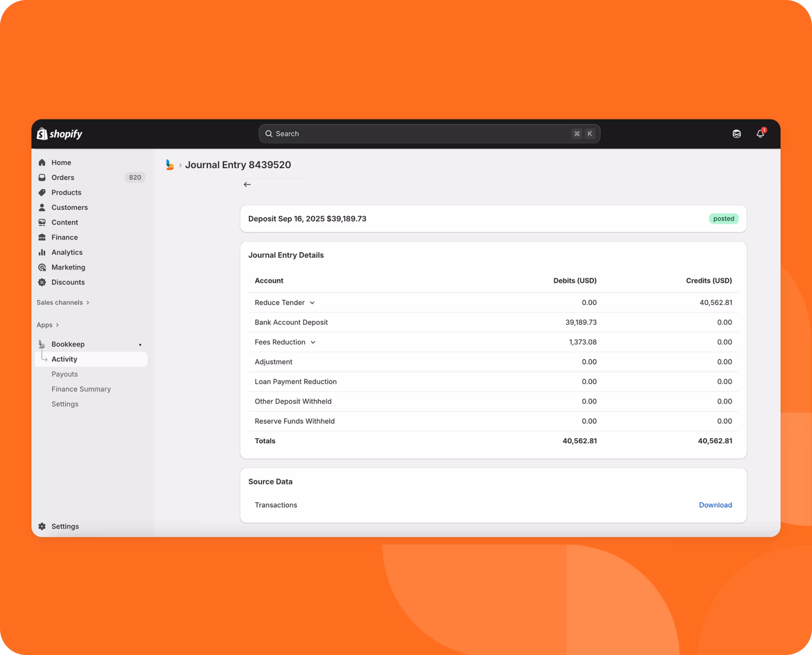812x655 pixels.
Task: Click the Totals row label
Action: coord(265,441)
